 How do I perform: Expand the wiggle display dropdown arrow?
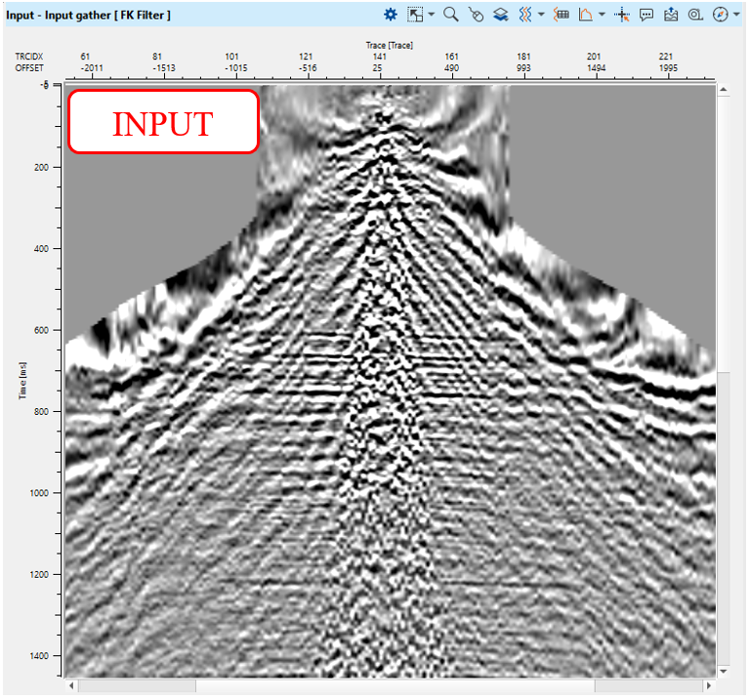point(540,14)
